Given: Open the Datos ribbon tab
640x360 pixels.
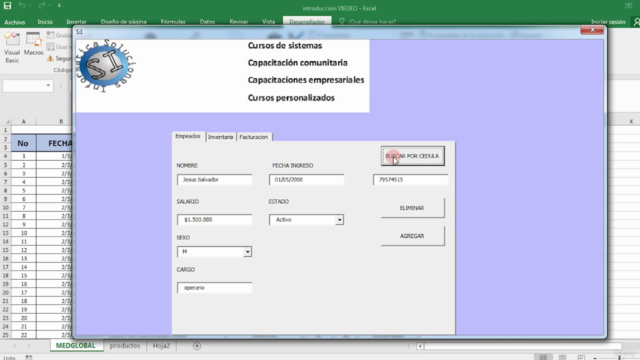Looking at the screenshot, I should tap(207, 22).
